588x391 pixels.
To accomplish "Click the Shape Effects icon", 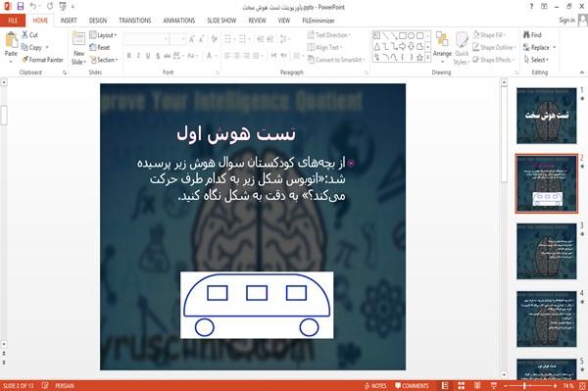I will (x=476, y=60).
